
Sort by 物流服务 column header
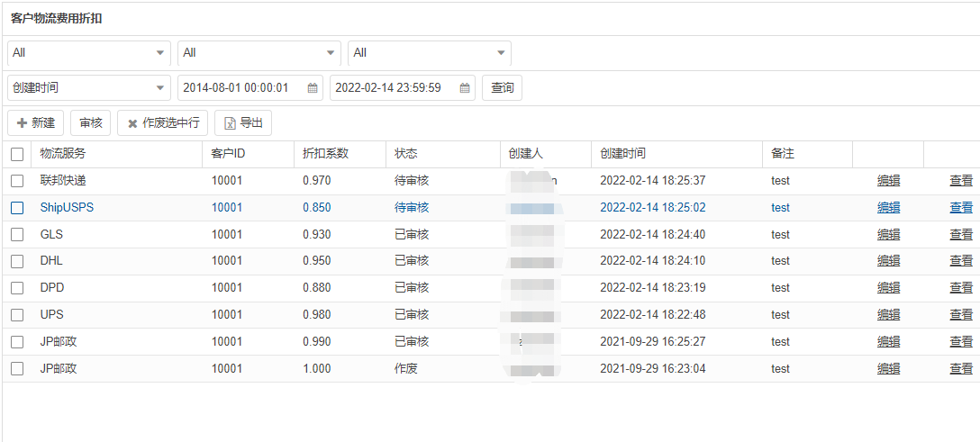pyautogui.click(x=116, y=154)
